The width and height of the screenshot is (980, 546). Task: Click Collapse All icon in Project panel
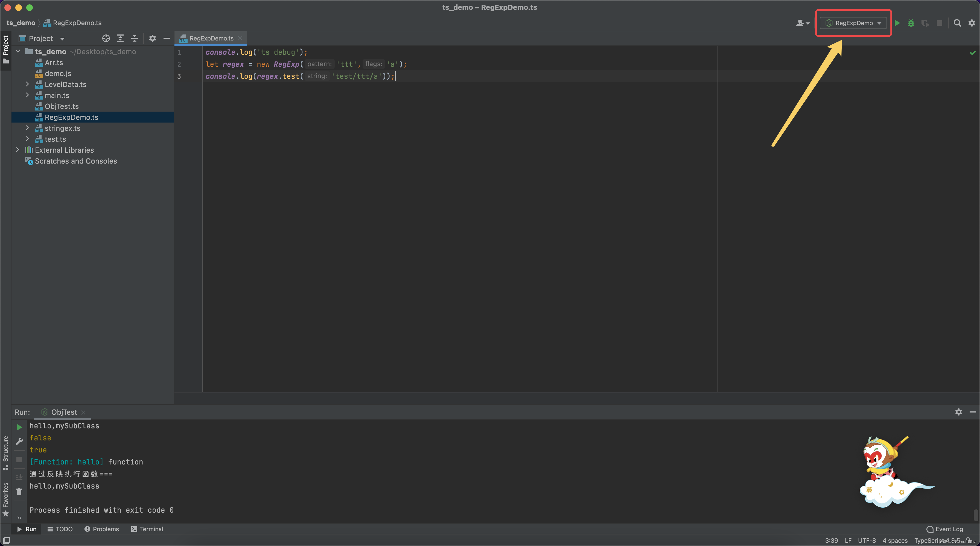click(134, 38)
